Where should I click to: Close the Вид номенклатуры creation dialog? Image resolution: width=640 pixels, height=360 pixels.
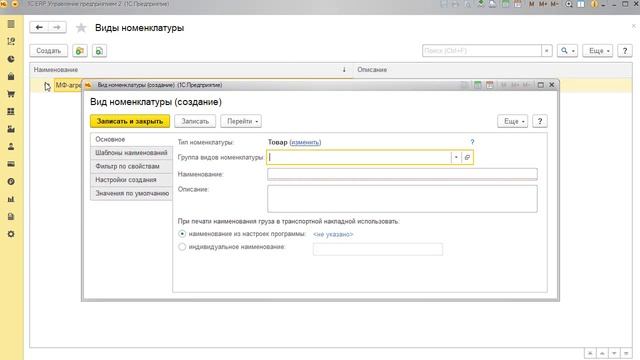pyautogui.click(x=552, y=85)
